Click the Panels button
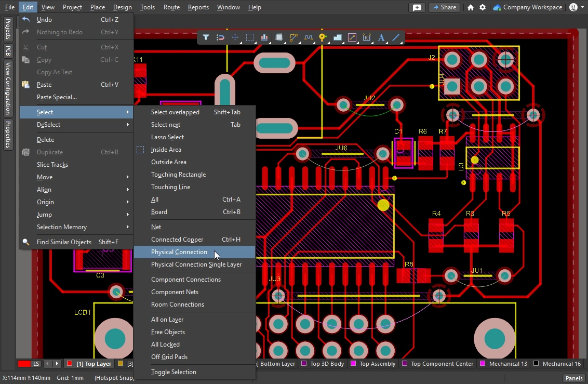This screenshot has width=588, height=384. click(x=574, y=378)
